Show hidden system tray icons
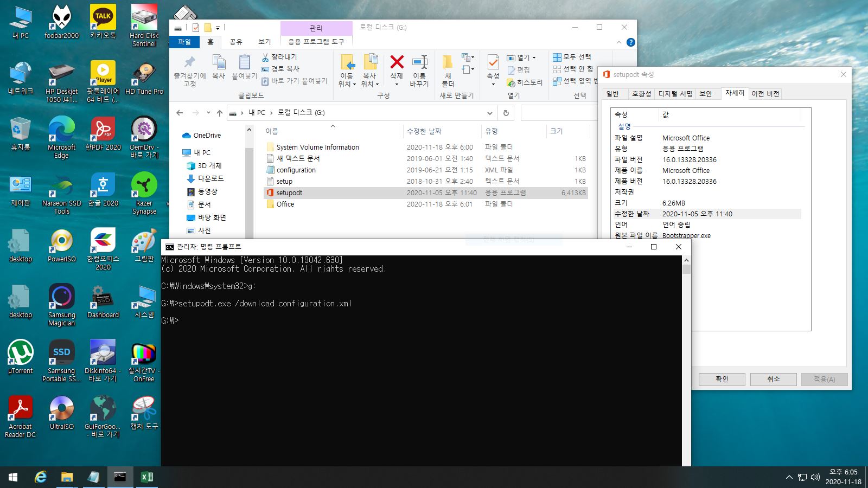The width and height of the screenshot is (868, 488). pyautogui.click(x=789, y=477)
